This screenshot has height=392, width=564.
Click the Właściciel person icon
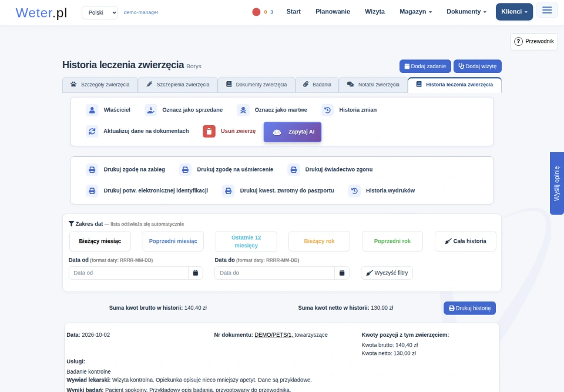click(92, 110)
